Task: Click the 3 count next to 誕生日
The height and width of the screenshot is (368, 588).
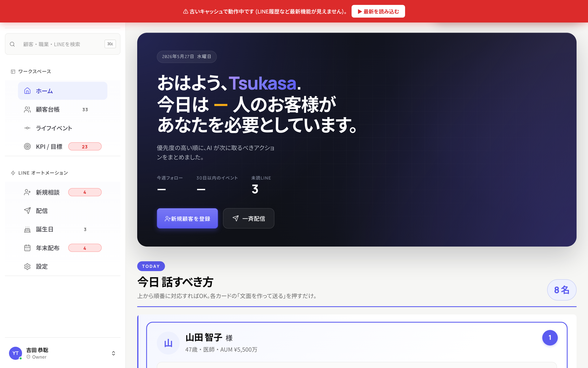Action: click(x=85, y=229)
